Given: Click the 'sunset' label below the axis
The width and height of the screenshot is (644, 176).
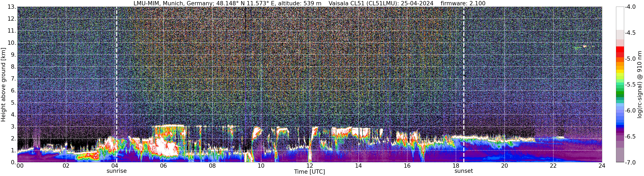Looking at the screenshot, I should coord(464,171).
